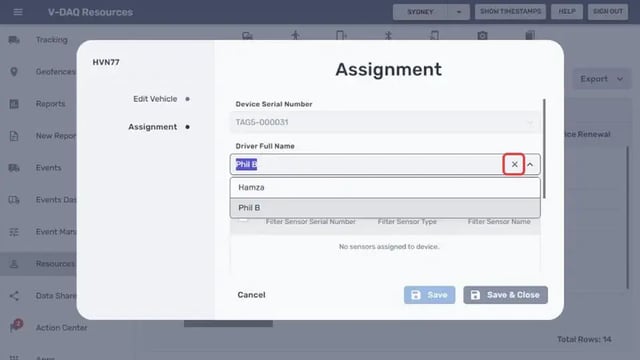The height and width of the screenshot is (360, 640).
Task: Click the New Report document icon
Action: click(x=14, y=136)
